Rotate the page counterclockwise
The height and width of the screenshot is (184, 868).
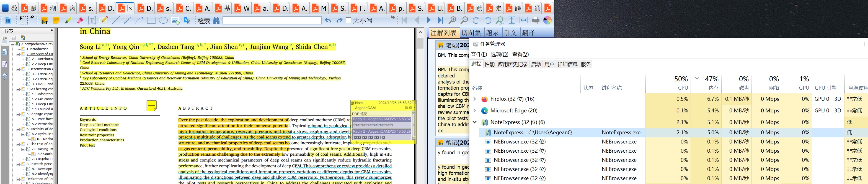[488, 21]
